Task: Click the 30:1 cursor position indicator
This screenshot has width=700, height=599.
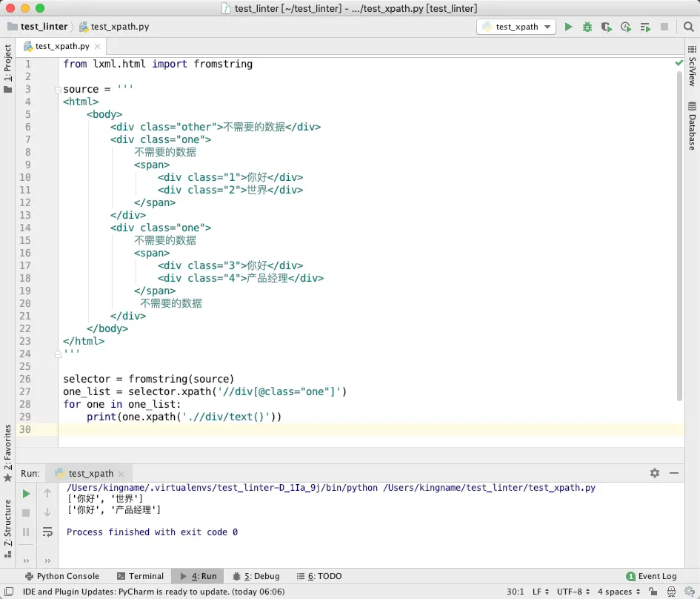Action: 515,592
